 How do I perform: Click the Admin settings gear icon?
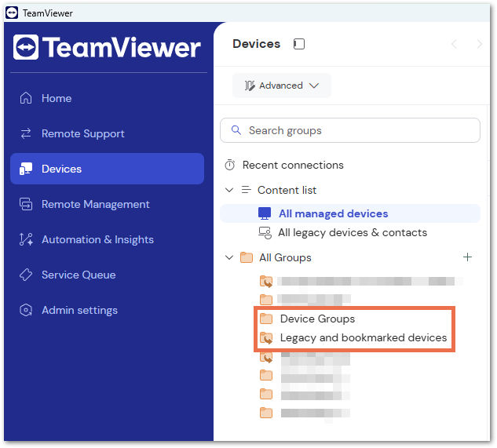click(26, 310)
